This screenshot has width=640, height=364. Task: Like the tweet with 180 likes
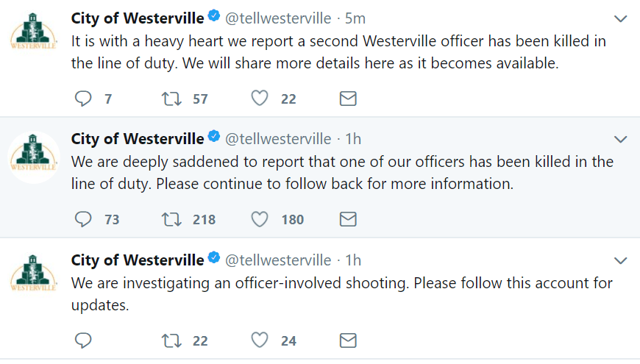(x=260, y=219)
